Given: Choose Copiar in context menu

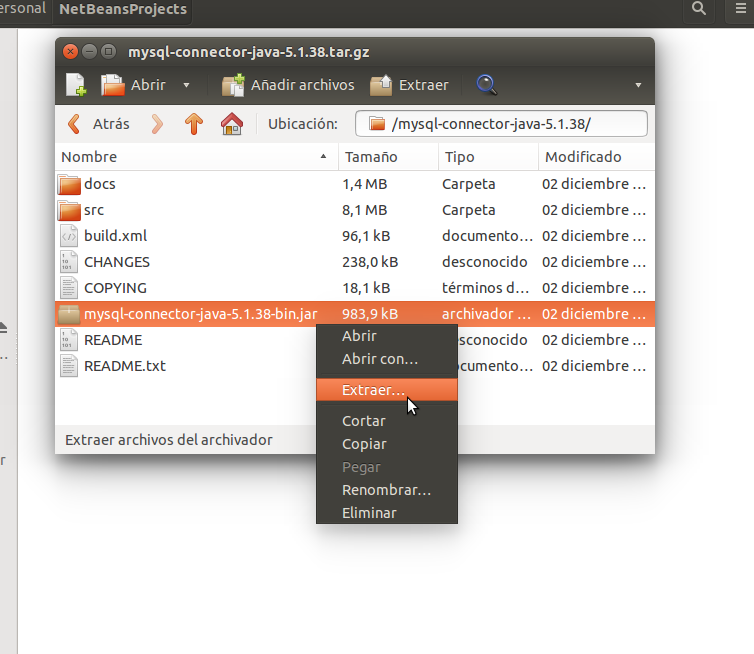Looking at the screenshot, I should point(387,444).
